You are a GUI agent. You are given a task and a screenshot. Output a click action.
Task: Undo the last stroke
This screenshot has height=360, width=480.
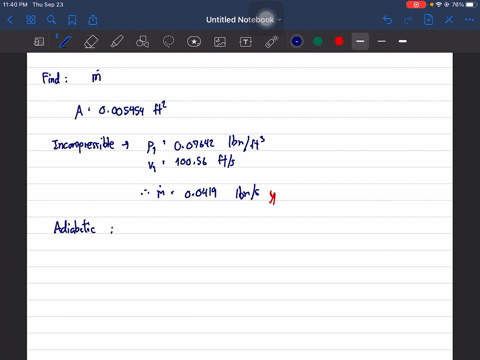[x=387, y=20]
